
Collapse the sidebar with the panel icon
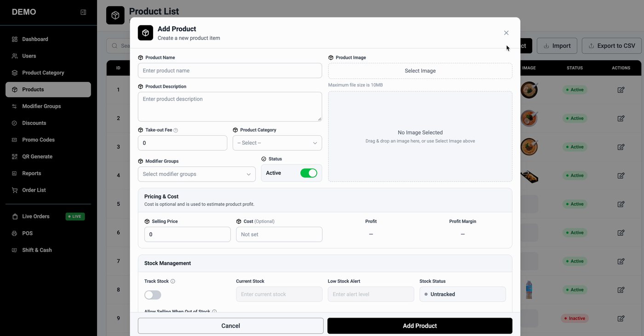coord(83,12)
